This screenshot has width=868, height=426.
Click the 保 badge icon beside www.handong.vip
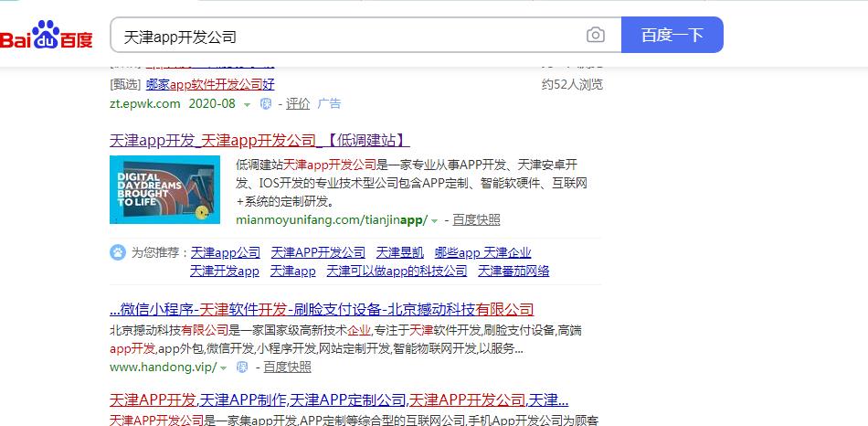pos(242,367)
